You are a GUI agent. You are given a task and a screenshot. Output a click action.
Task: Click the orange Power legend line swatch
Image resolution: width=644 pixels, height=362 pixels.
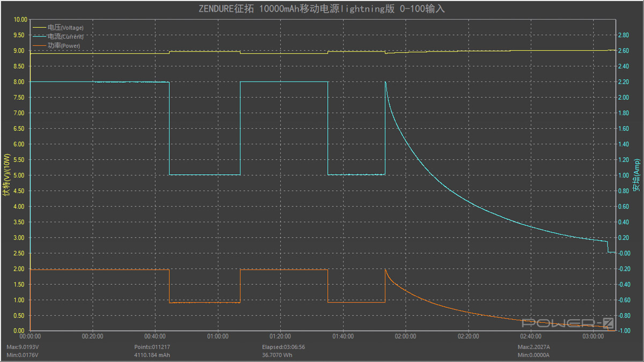(x=40, y=46)
